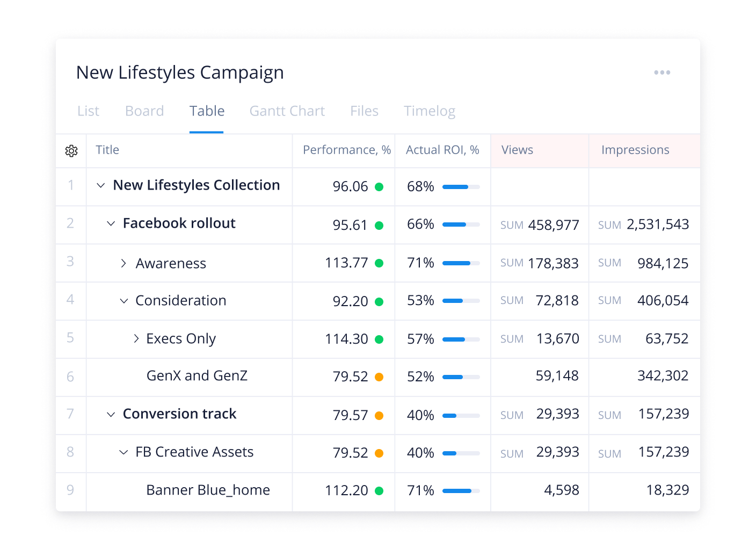Switch to the Timelog tab
The image size is (756, 550).
(429, 111)
